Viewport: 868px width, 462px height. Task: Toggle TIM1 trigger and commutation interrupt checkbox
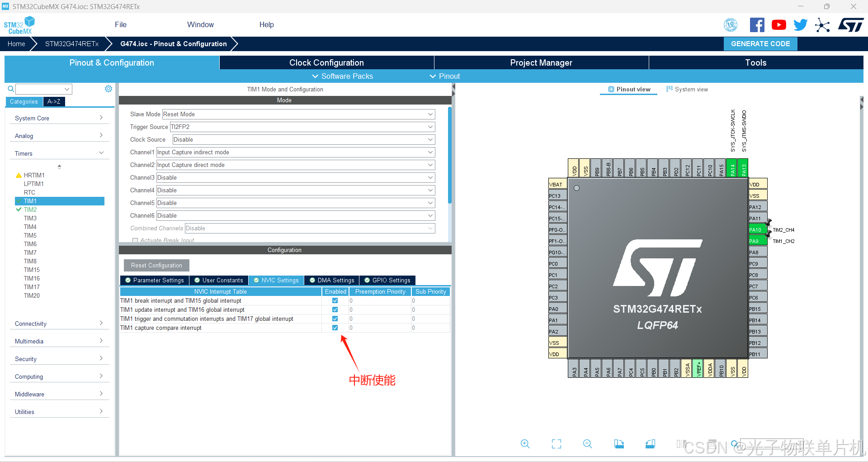point(335,319)
